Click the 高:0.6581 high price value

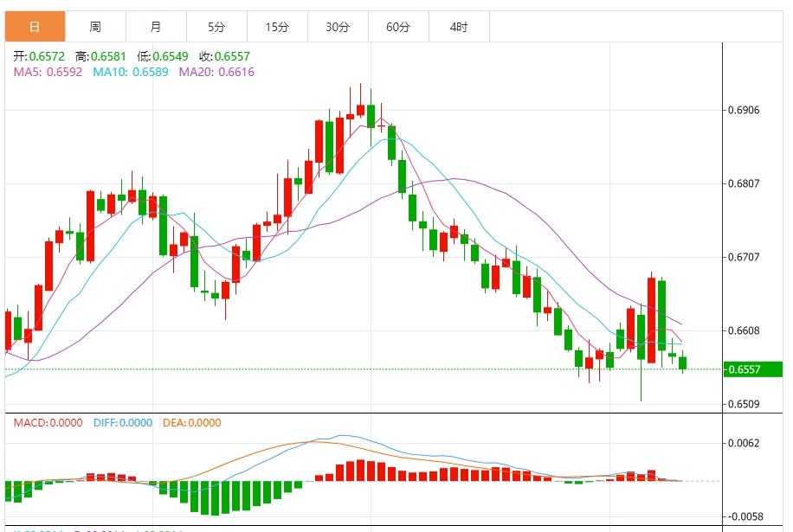100,56
